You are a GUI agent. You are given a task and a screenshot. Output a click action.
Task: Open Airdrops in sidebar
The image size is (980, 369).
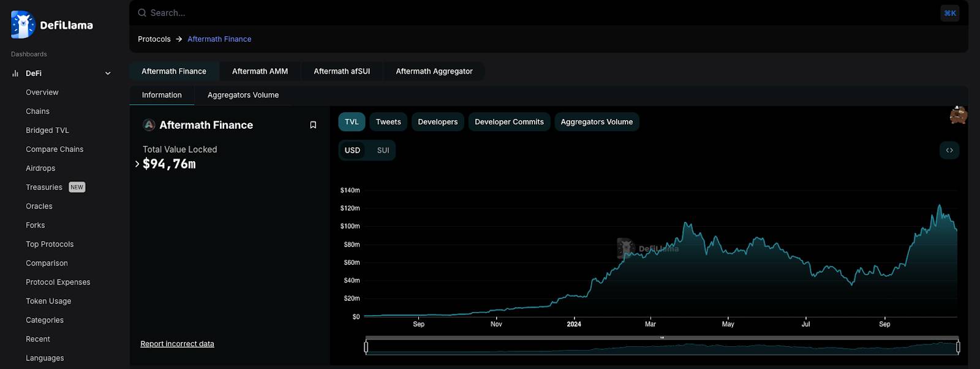coord(40,169)
